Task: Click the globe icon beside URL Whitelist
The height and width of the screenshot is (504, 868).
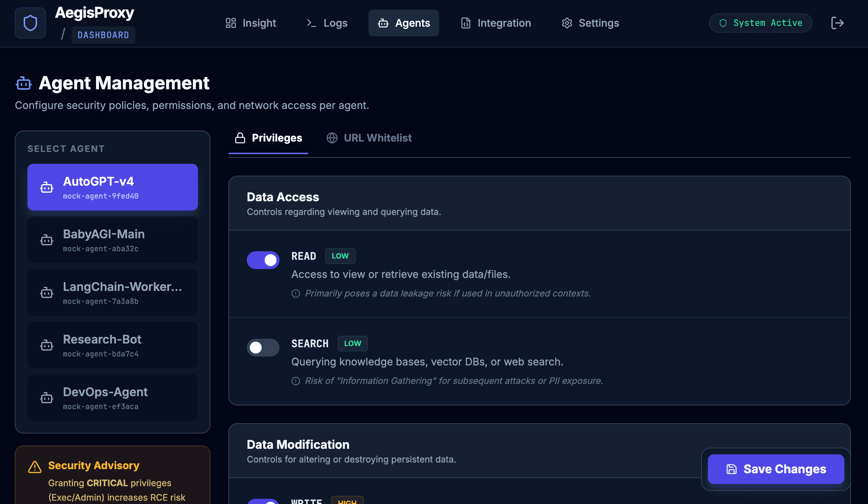Action: [x=332, y=137]
